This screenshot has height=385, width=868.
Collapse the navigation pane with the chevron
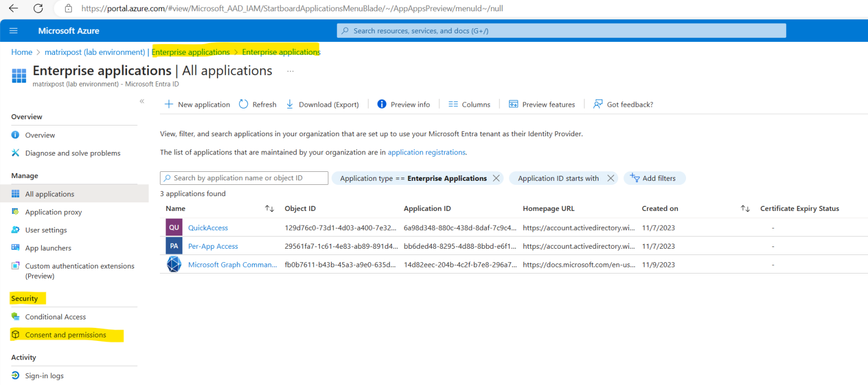point(142,101)
